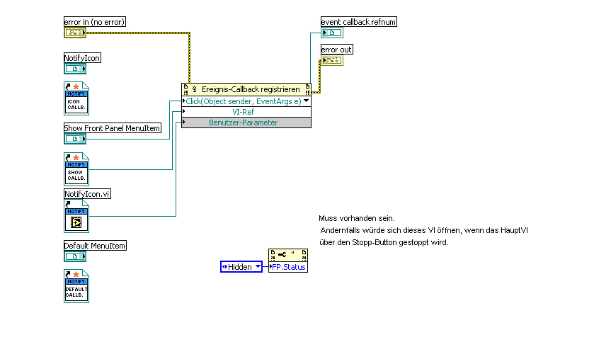
Task: Select the NotifyIcon.vi static VI reference
Action: pos(76,216)
